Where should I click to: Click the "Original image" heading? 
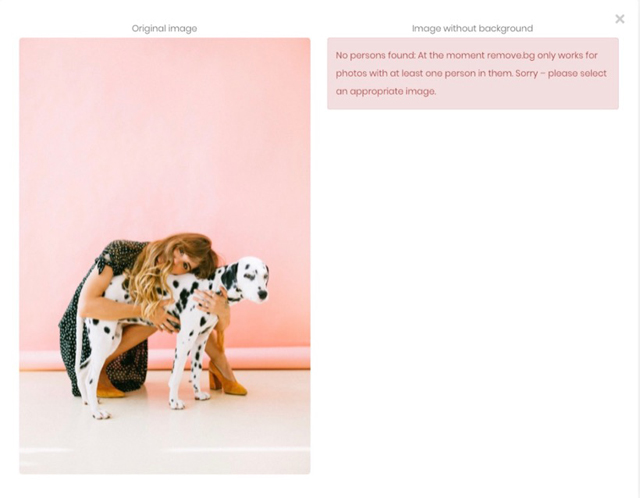point(164,29)
